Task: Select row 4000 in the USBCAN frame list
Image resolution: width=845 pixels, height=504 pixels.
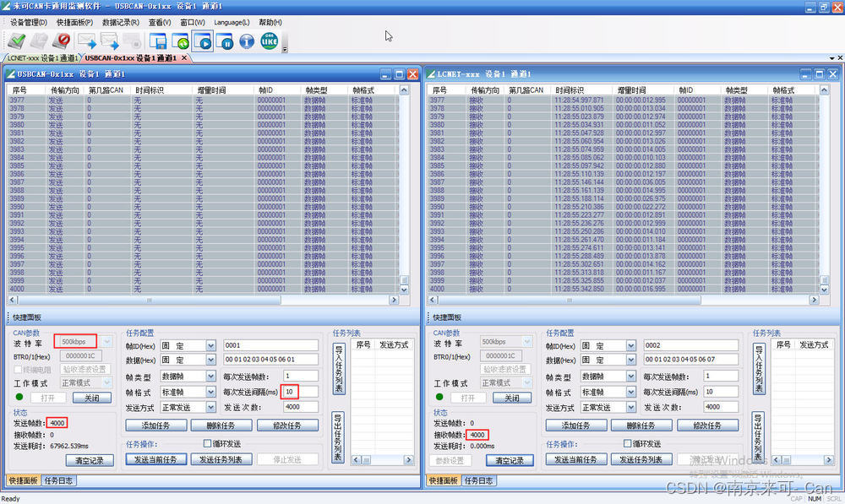Action: [203, 290]
